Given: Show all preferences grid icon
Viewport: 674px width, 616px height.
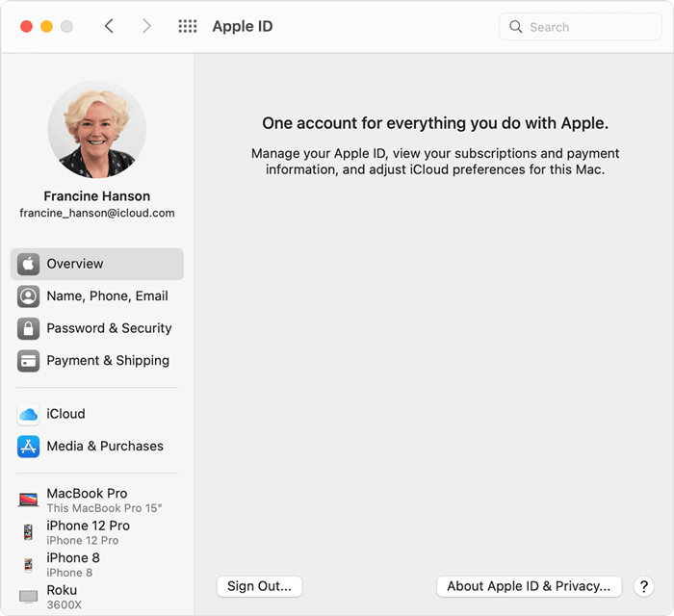Looking at the screenshot, I should coord(188,26).
